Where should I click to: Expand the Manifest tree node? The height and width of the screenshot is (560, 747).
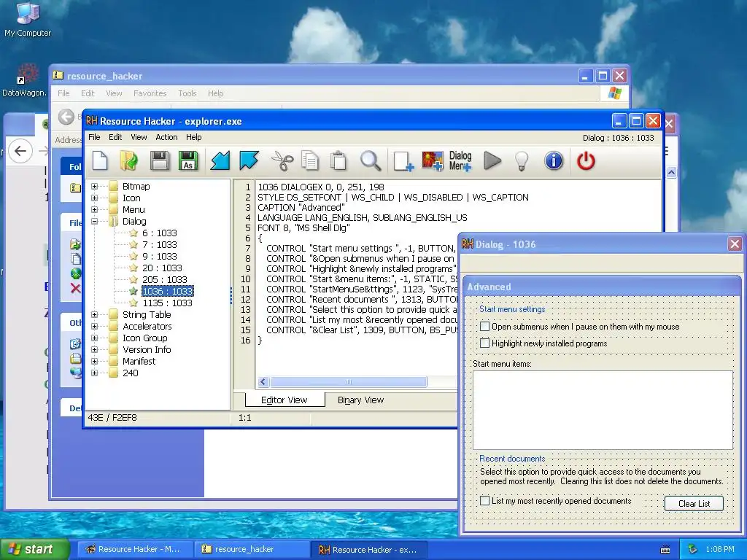[94, 361]
